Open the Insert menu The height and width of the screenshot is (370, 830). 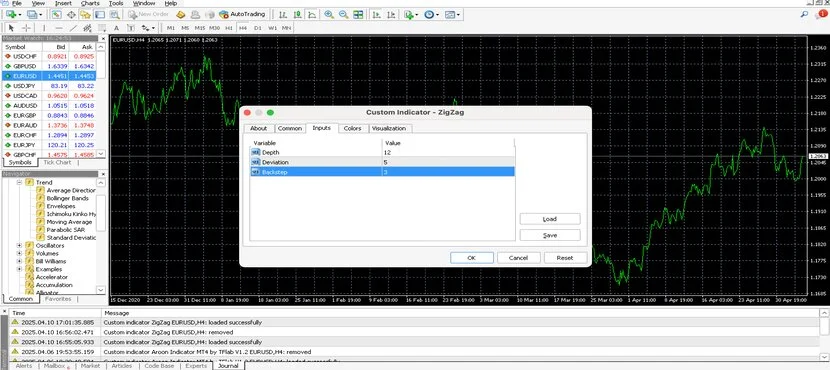(x=63, y=3)
